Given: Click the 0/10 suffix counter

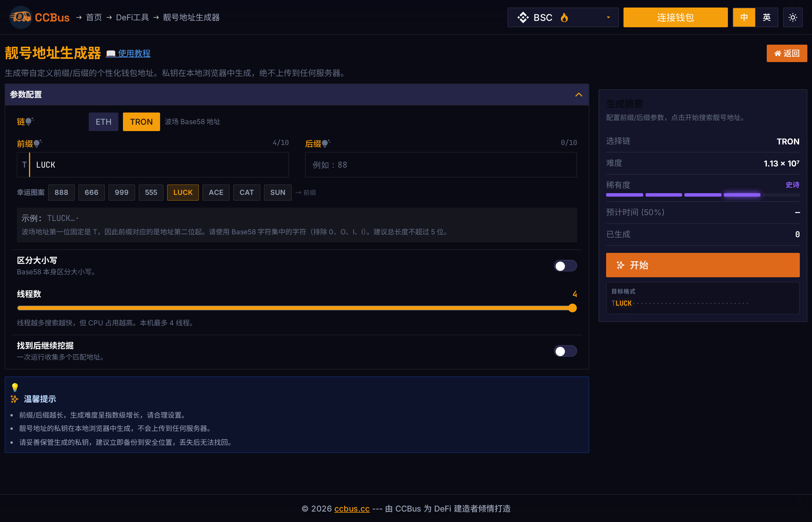Looking at the screenshot, I should click(569, 143).
